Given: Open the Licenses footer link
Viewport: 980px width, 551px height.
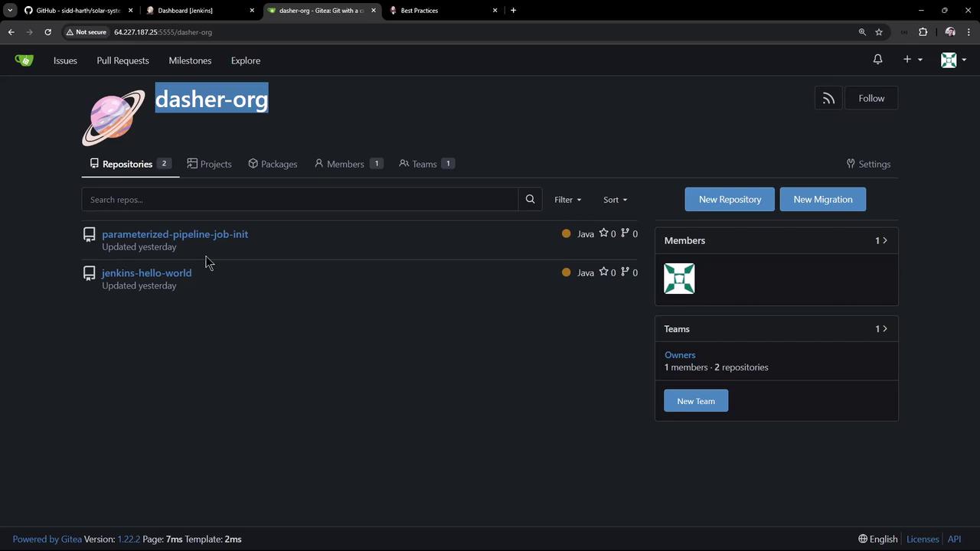Looking at the screenshot, I should tap(923, 539).
